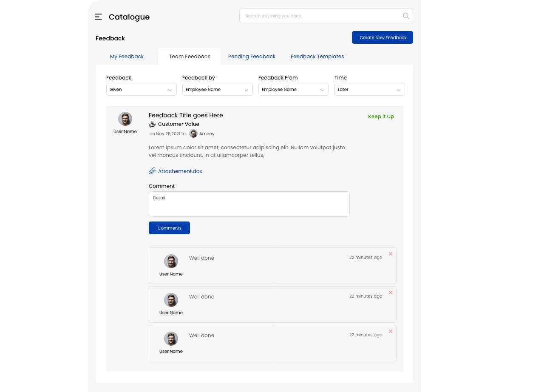Click the paperclip attachment icon

coord(152,171)
